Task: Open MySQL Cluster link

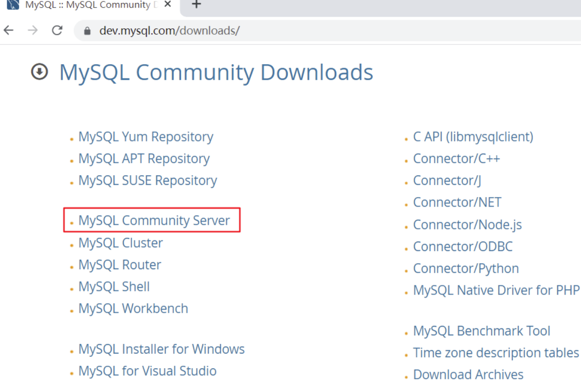Action: [120, 243]
